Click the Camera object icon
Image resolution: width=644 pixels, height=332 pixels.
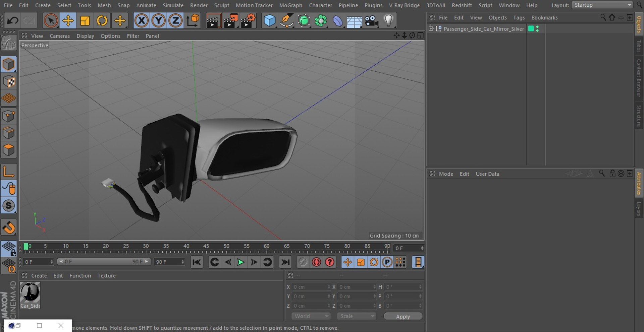(372, 21)
